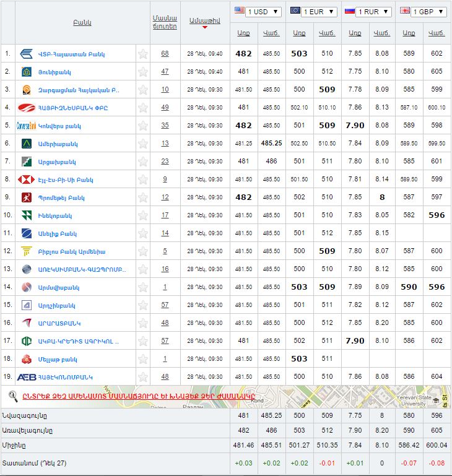Open the 1 EUR currency dropdown
The image size is (452, 476).
tap(313, 12)
